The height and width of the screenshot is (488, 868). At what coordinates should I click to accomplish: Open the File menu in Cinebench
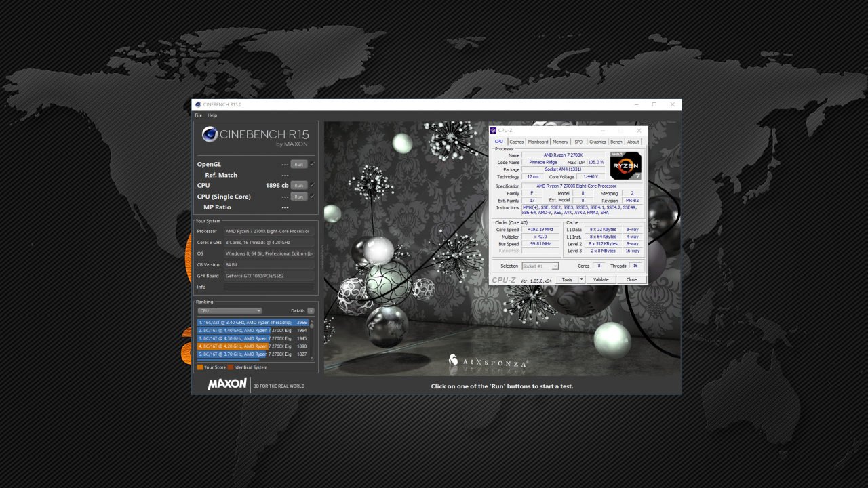199,115
